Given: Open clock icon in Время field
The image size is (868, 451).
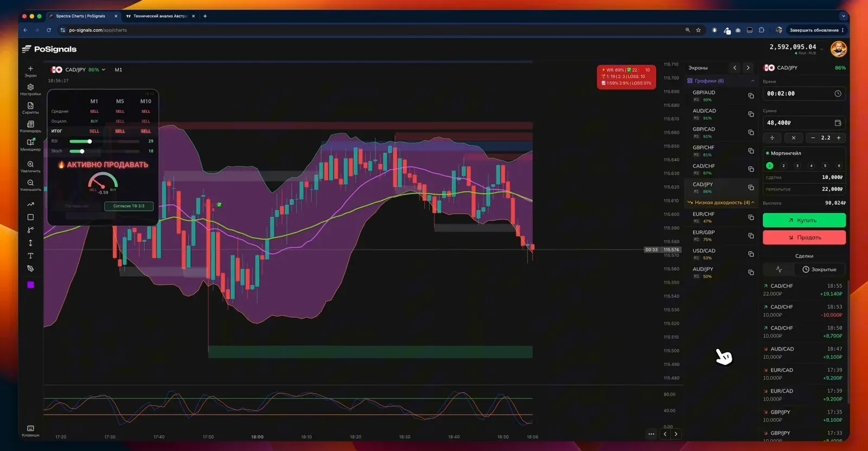Looking at the screenshot, I should (838, 94).
